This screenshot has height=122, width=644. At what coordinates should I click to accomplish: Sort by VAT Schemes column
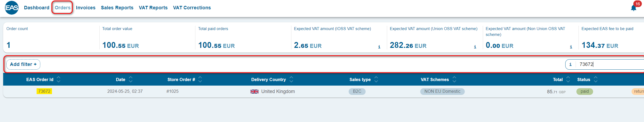(454, 79)
